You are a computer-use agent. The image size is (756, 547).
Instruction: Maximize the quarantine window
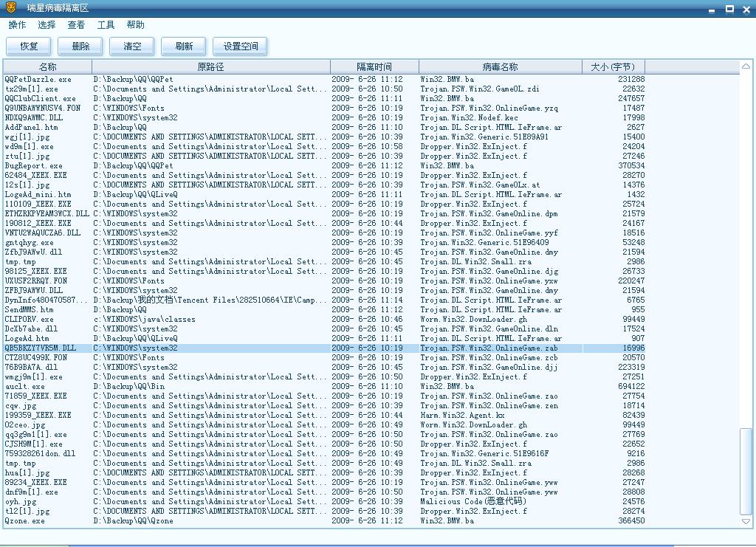click(x=729, y=9)
